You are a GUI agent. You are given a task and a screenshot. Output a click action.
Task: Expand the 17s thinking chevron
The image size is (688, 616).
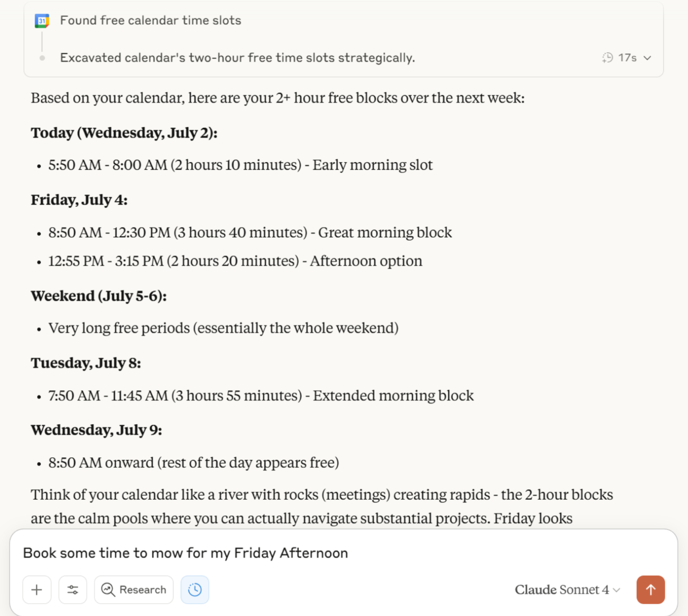(647, 58)
